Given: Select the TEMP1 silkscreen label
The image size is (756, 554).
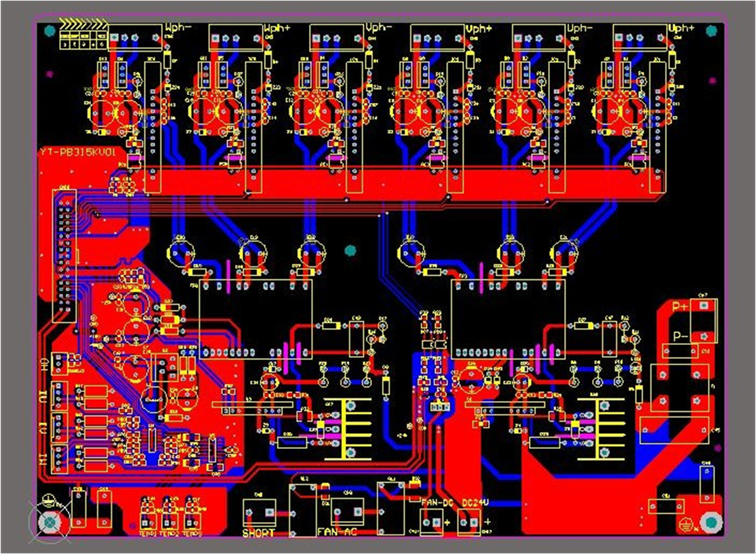Looking at the screenshot, I should click(x=148, y=534).
